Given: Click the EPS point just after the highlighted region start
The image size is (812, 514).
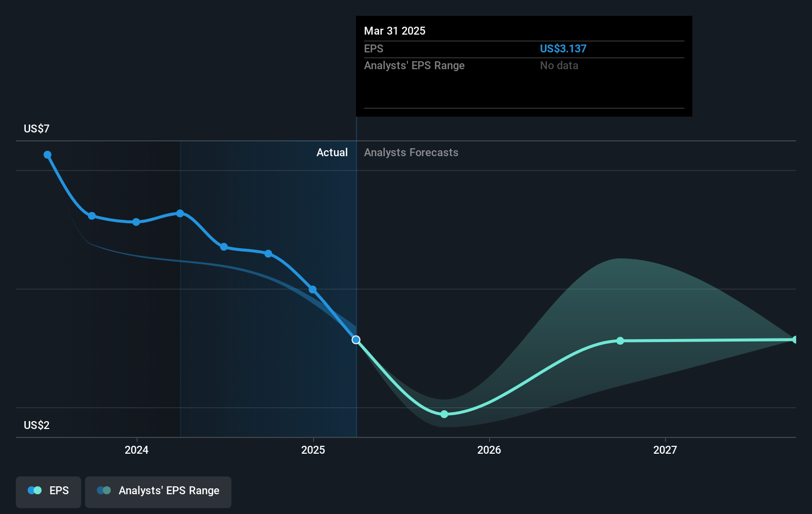Looking at the screenshot, I should click(x=224, y=247).
